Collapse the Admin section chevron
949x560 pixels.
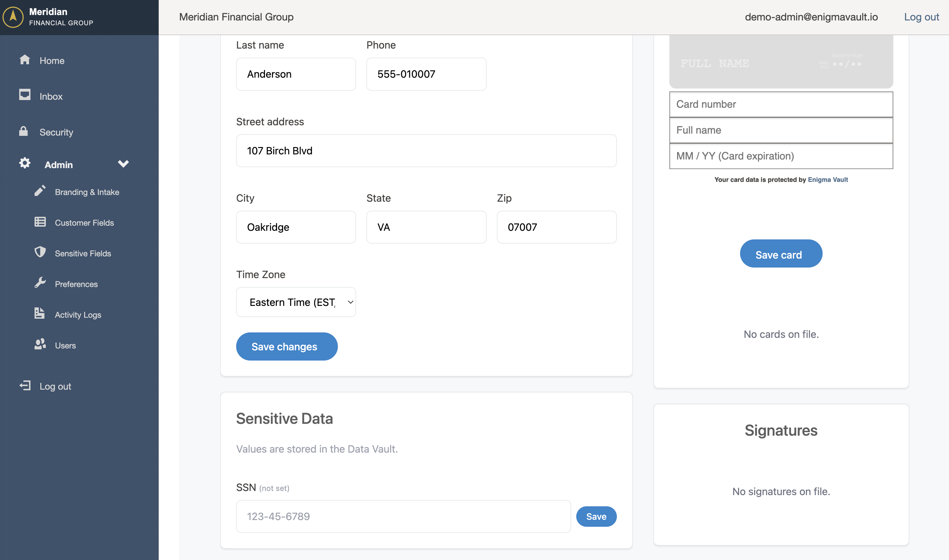click(124, 164)
